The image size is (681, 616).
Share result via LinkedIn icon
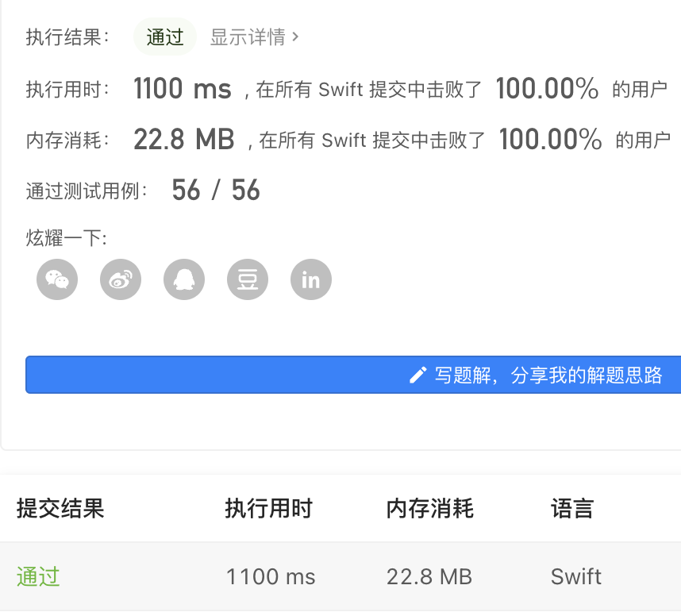coord(311,279)
